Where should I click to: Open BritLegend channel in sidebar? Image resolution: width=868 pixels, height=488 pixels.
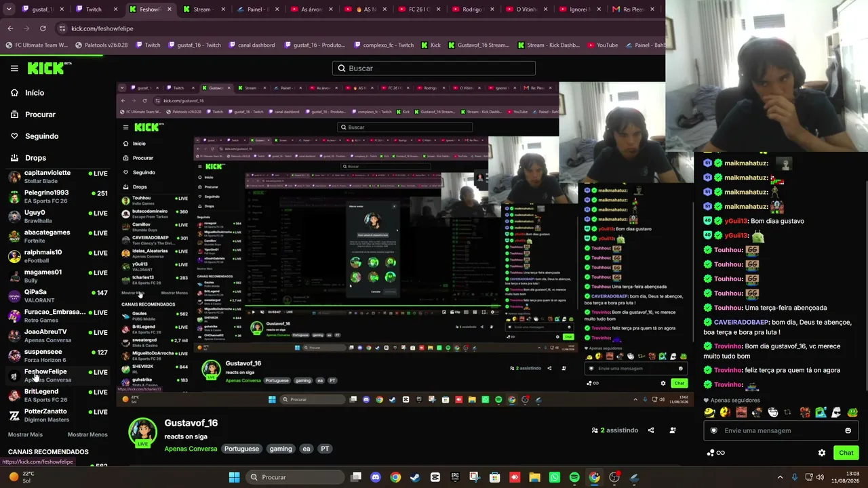click(58, 395)
